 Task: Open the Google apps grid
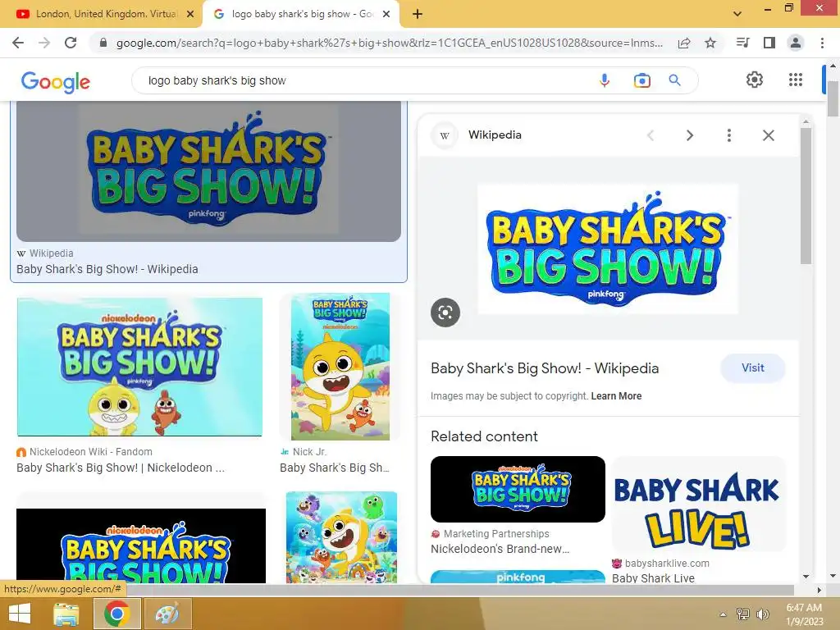pos(796,80)
